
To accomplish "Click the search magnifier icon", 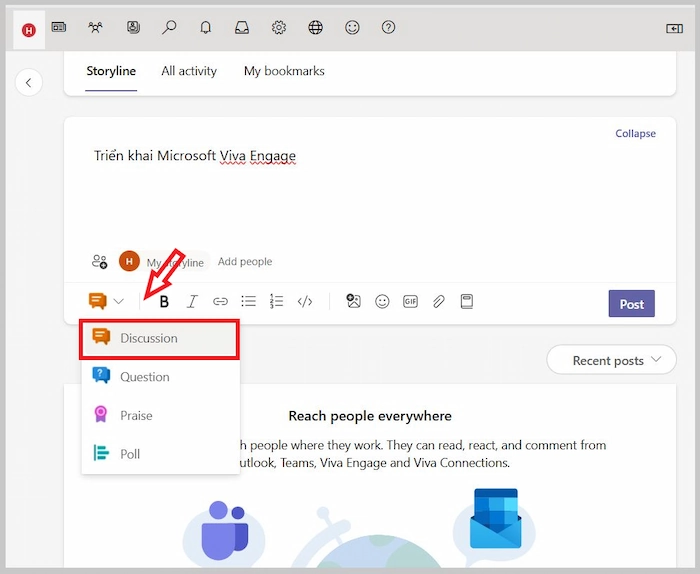I will 169,28.
